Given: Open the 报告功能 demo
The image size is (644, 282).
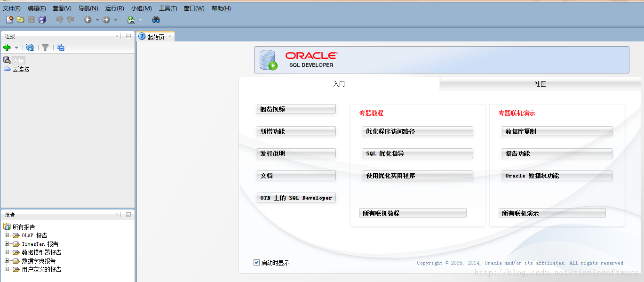Looking at the screenshot, I should [557, 153].
